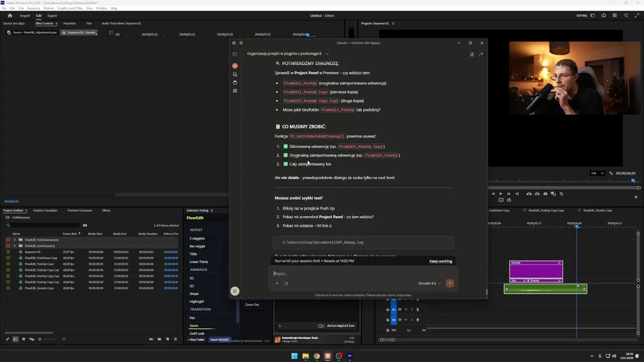Viewport: 644px width, 362px height.
Task: Click Keep working link in Claude
Action: [441, 261]
